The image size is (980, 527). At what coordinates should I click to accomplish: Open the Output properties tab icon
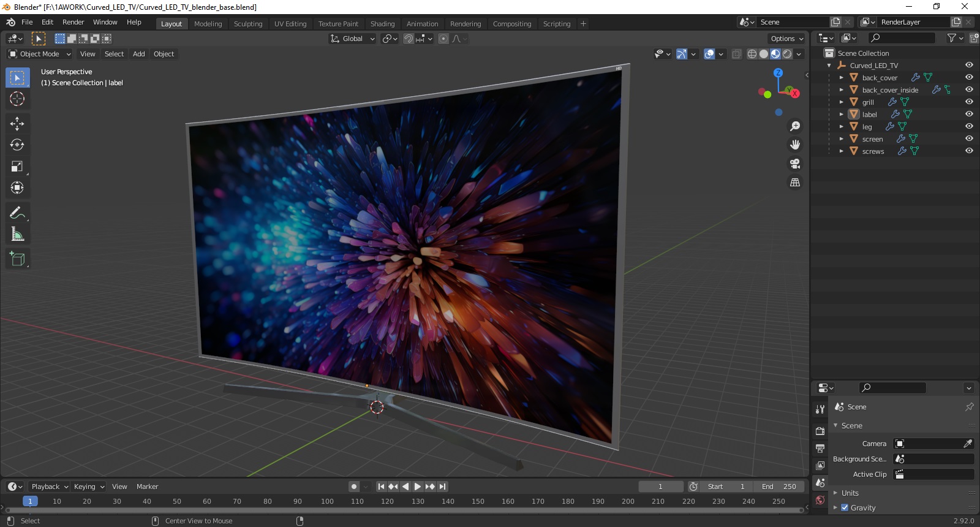click(x=820, y=449)
